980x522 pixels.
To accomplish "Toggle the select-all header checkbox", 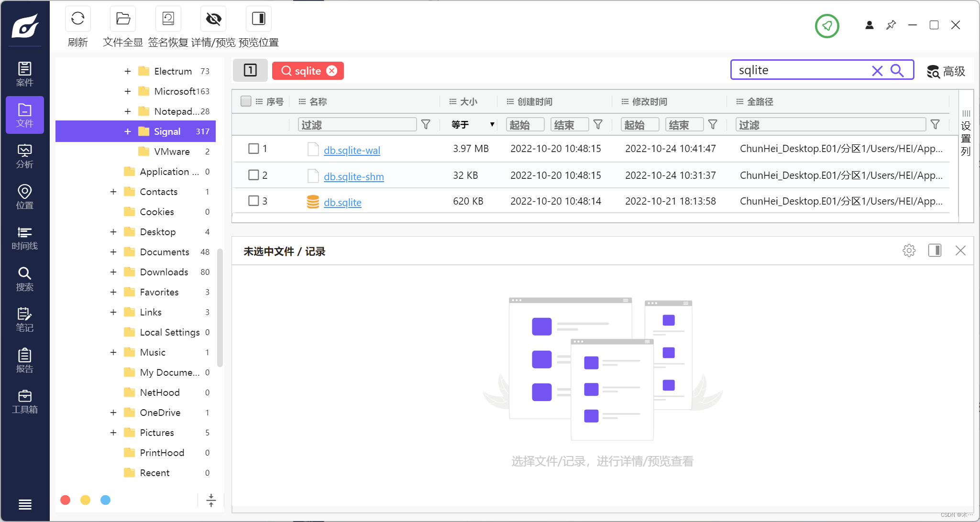I will tap(246, 101).
